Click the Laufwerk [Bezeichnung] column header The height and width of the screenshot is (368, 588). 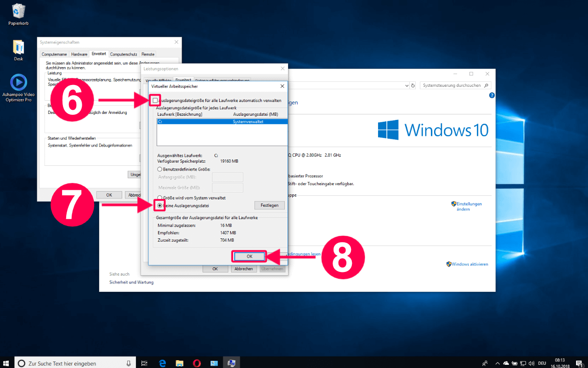180,114
